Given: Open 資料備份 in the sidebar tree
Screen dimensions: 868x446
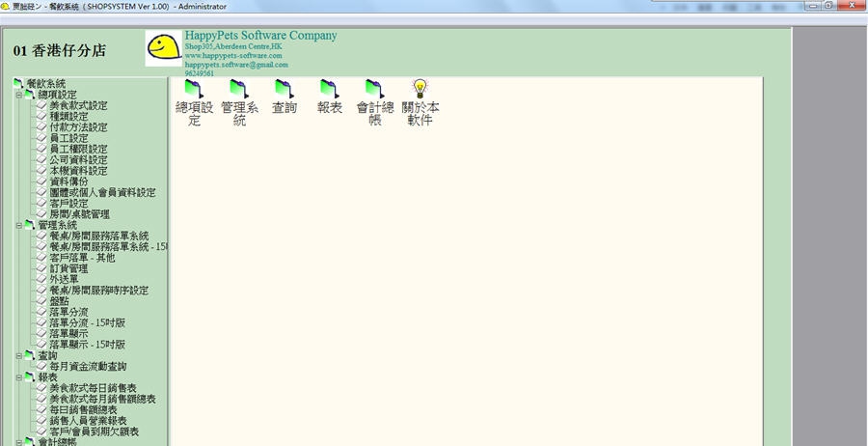Looking at the screenshot, I should (68, 181).
